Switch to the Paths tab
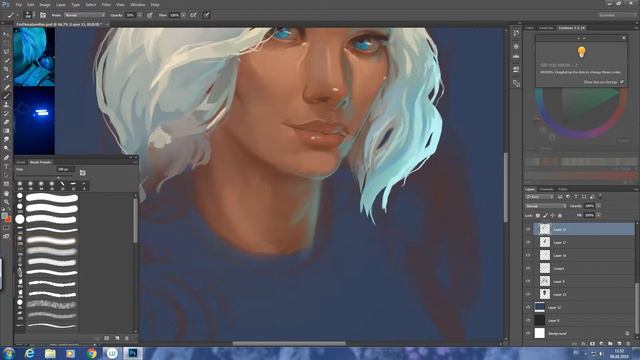The height and width of the screenshot is (360, 640). [x=563, y=189]
